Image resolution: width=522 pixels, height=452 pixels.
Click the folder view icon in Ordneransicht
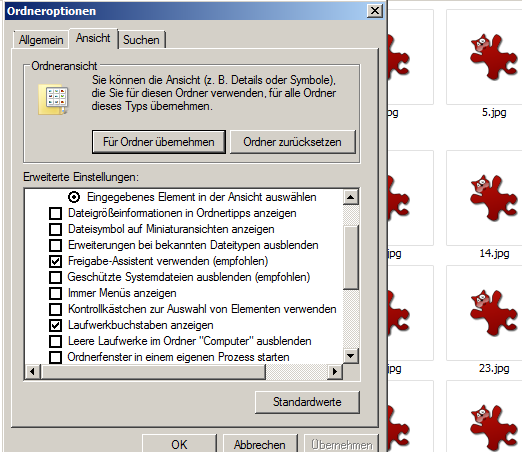point(54,99)
